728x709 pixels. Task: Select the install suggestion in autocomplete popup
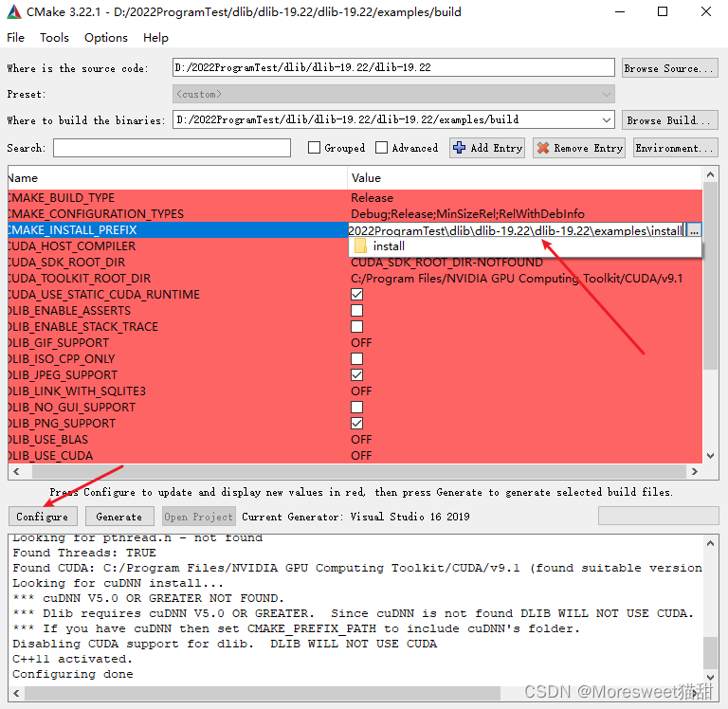[524, 246]
